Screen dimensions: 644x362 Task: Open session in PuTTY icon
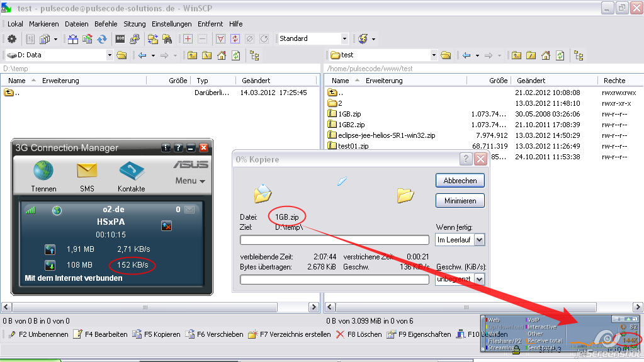(134, 38)
